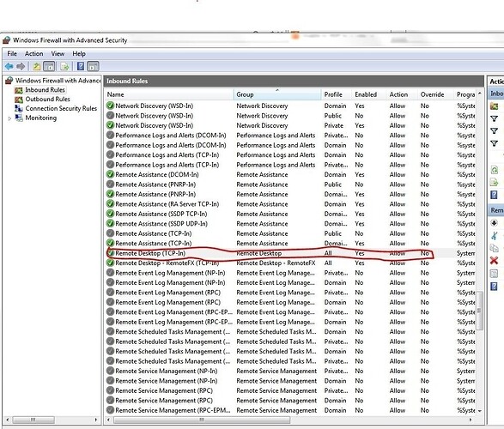
Task: Click the Up one level folder icon
Action: [37, 66]
